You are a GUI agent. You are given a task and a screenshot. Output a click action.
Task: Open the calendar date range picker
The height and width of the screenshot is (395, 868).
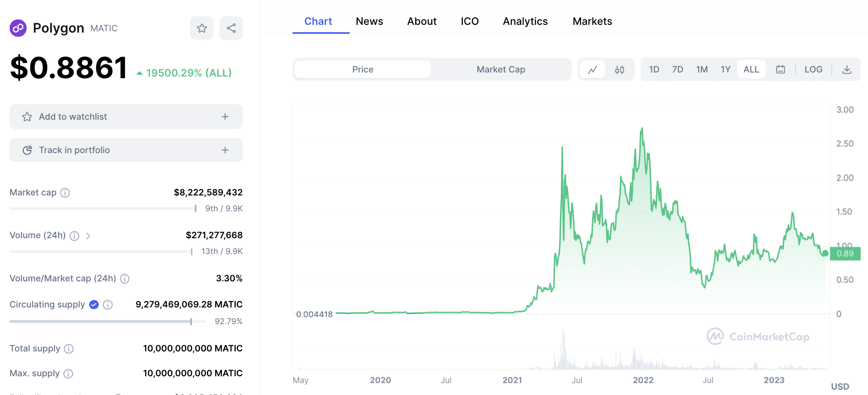pyautogui.click(x=780, y=70)
